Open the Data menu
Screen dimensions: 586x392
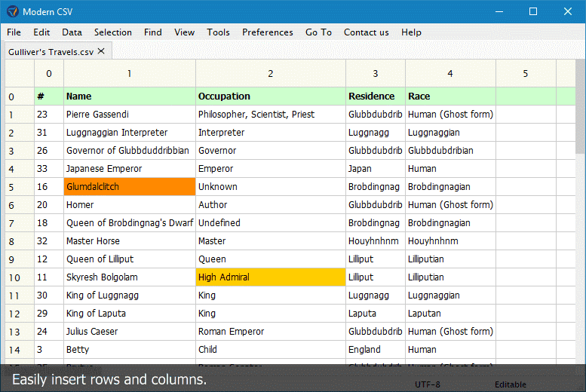(72, 32)
